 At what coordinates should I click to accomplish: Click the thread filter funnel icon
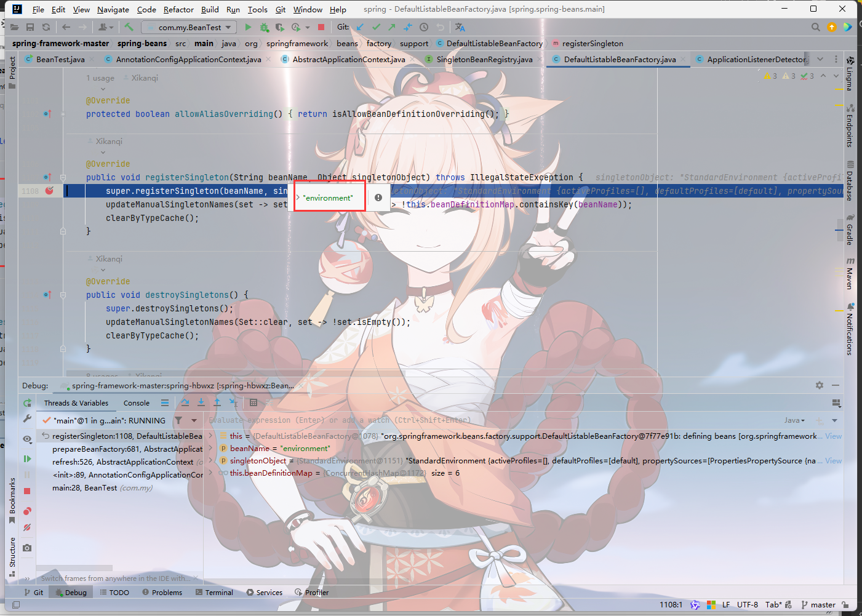(178, 420)
